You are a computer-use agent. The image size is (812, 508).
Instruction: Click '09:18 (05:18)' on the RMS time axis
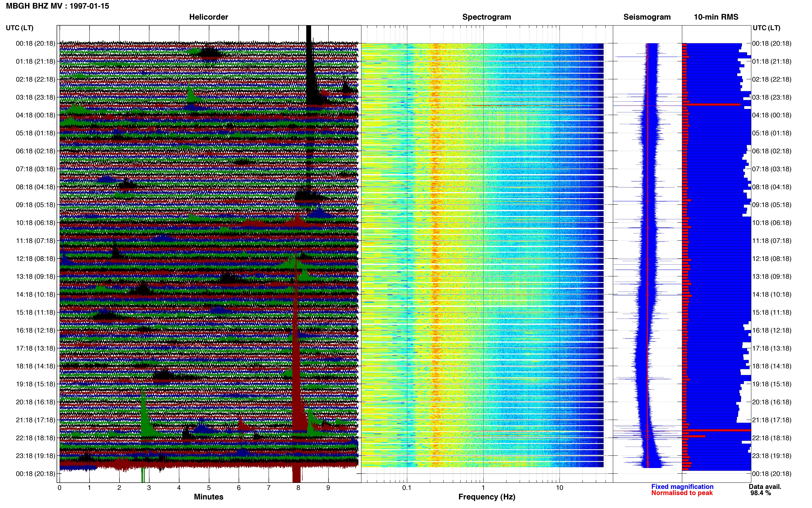point(772,205)
